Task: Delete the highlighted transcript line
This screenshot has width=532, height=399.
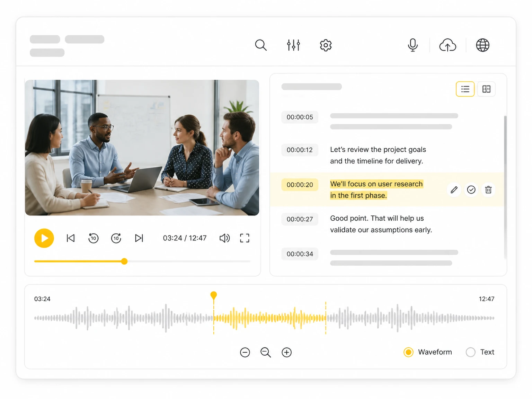Action: click(x=488, y=190)
